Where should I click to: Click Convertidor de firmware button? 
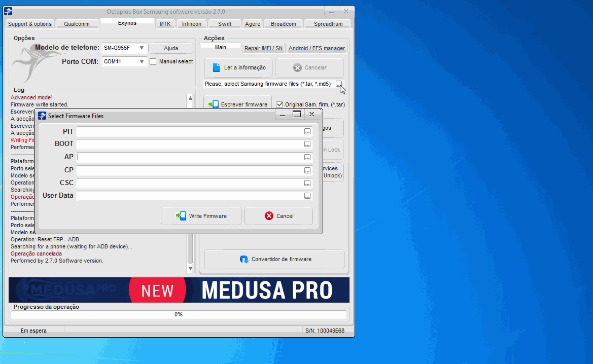tap(274, 259)
